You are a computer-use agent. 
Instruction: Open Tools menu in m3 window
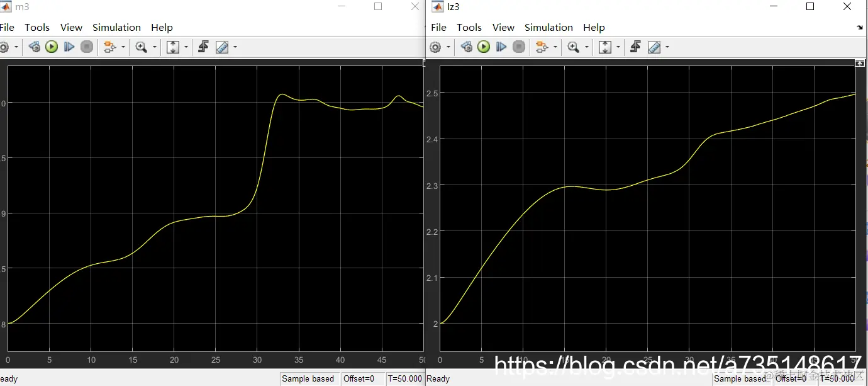[37, 28]
